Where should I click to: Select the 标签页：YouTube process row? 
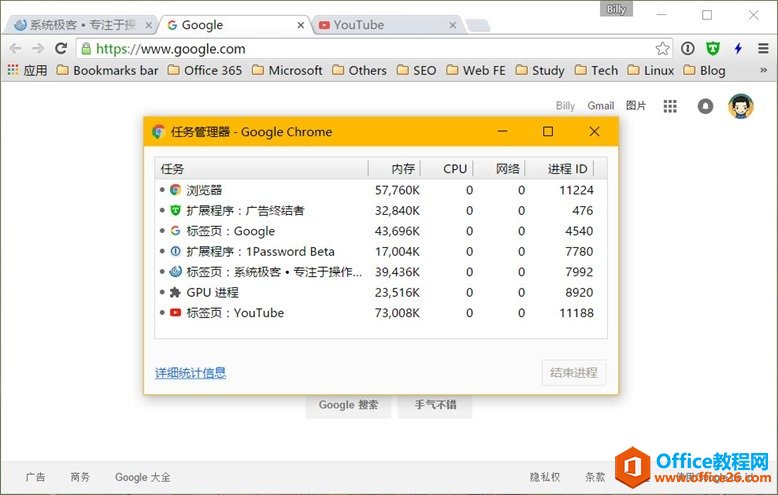(x=381, y=313)
